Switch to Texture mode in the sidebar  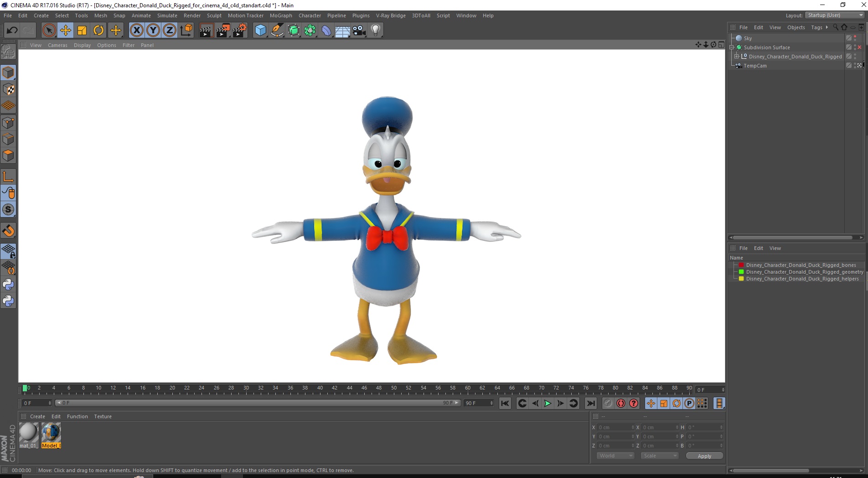tap(8, 89)
